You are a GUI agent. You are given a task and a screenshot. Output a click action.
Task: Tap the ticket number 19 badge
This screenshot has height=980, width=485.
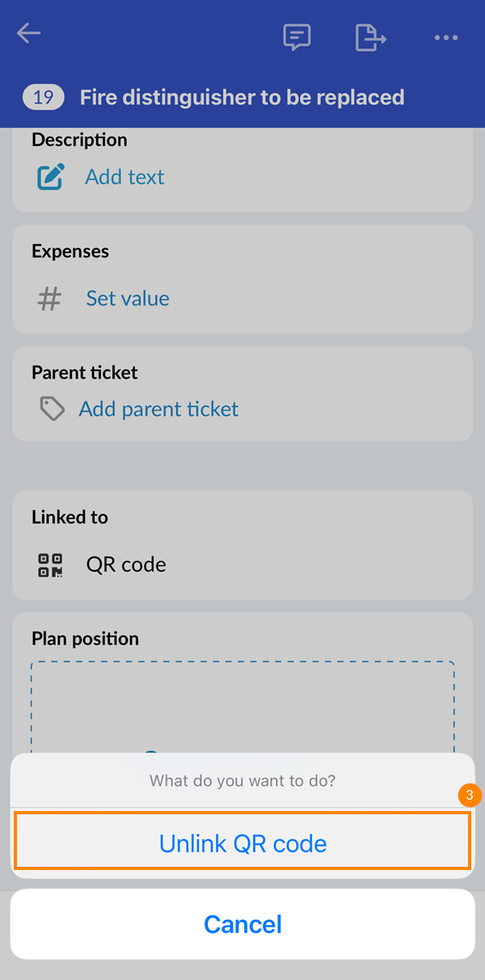pyautogui.click(x=44, y=98)
